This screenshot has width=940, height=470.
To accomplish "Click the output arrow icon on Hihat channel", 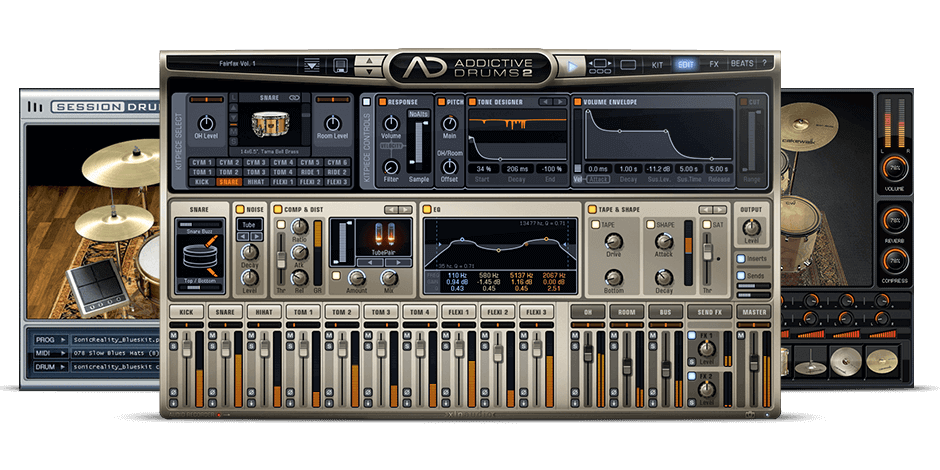I will pyautogui.click(x=251, y=402).
